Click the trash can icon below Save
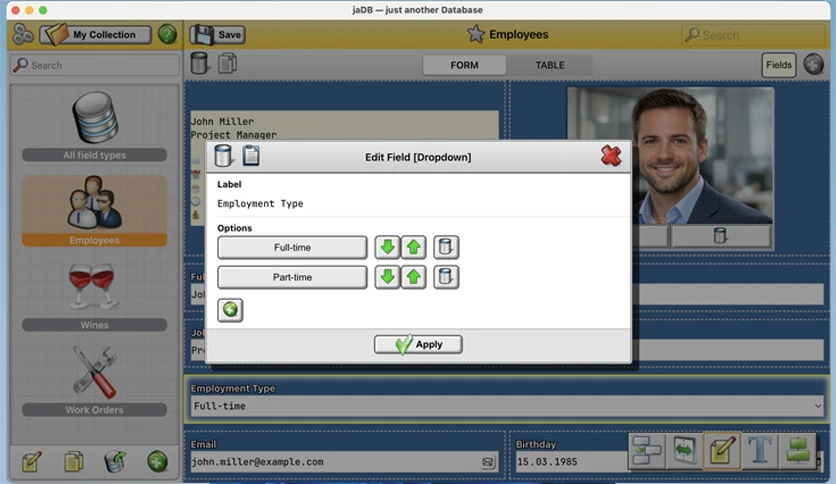This screenshot has height=484, width=836. 199,63
